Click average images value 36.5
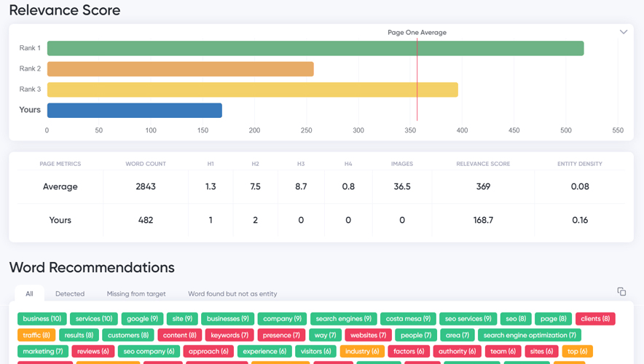This screenshot has height=364, width=644. point(401,186)
